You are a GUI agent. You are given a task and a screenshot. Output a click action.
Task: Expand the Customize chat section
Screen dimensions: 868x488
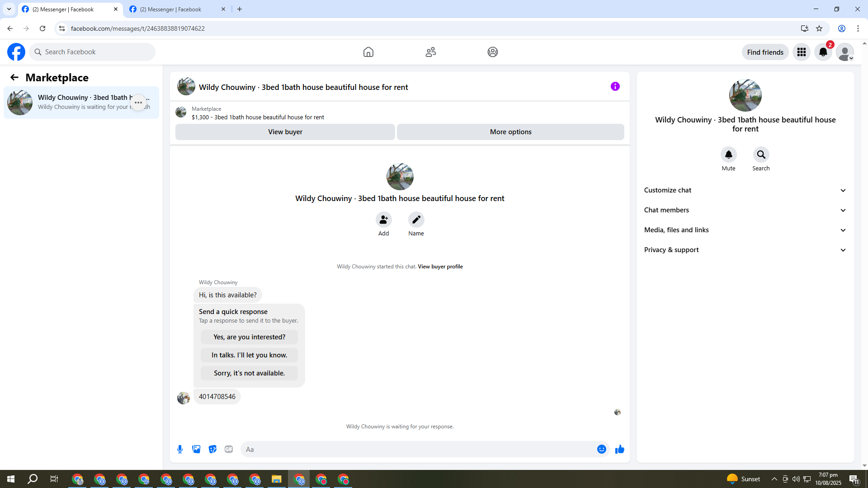745,190
